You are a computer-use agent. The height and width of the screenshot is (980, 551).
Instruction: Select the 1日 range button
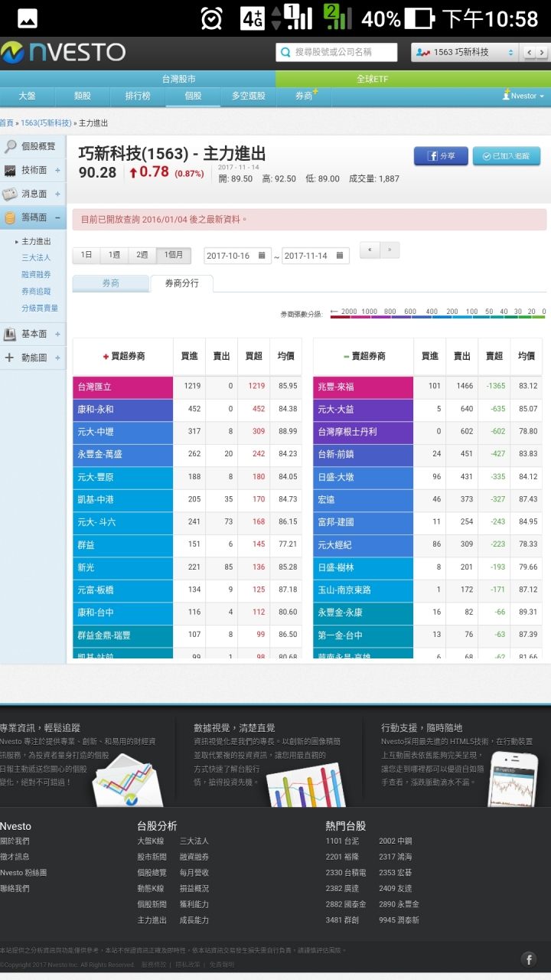86,255
